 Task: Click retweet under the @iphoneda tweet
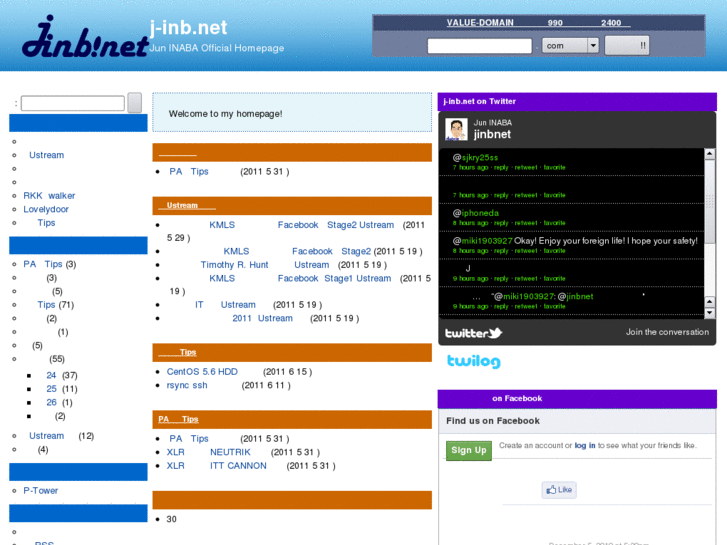pyautogui.click(x=526, y=223)
